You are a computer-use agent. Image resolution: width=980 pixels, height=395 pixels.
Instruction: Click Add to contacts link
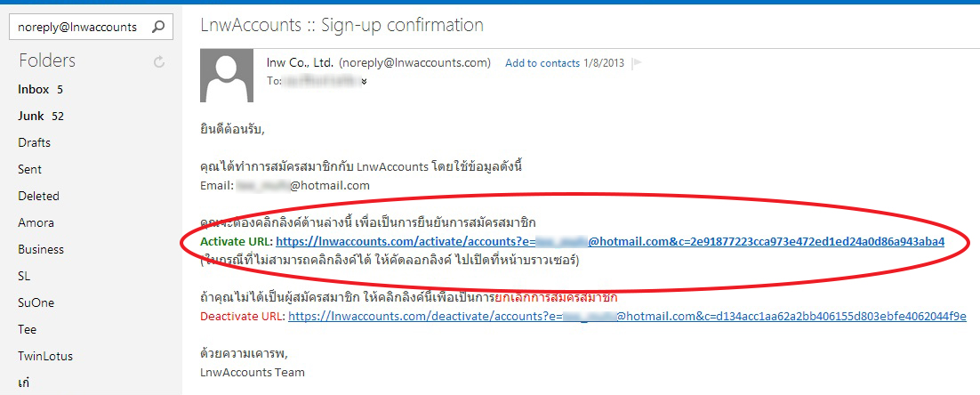542,63
